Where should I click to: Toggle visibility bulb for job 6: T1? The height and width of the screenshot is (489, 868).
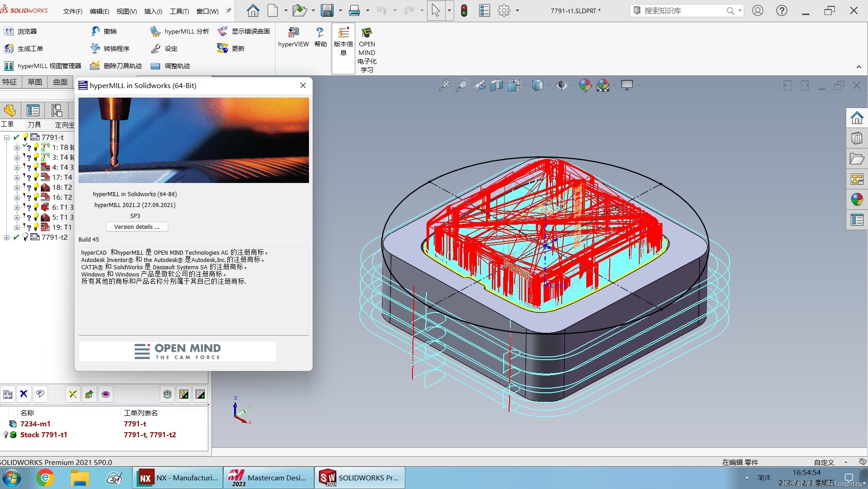36,207
